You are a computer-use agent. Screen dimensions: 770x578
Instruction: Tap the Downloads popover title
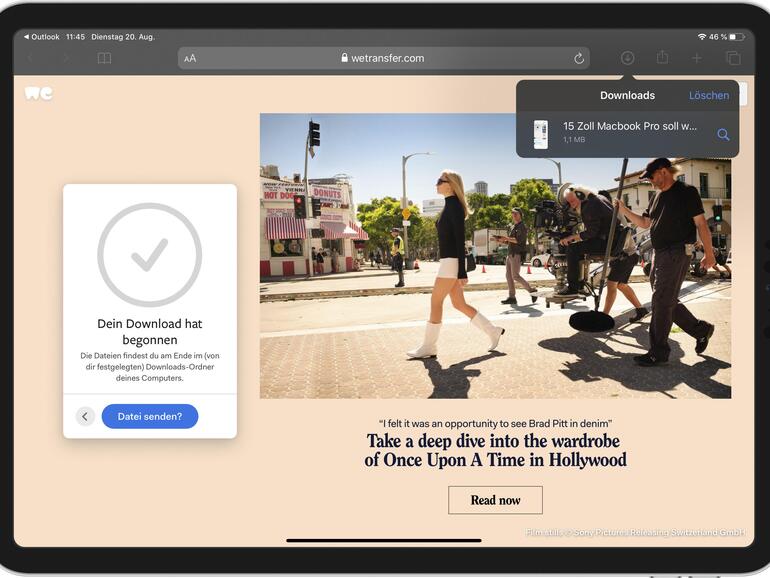627,95
